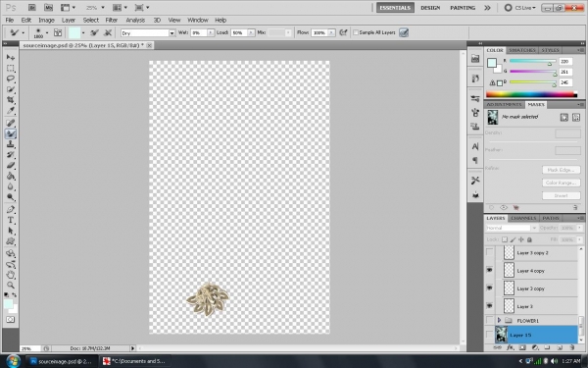Select the Path Selection tool
This screenshot has width=588, height=368.
point(11,231)
